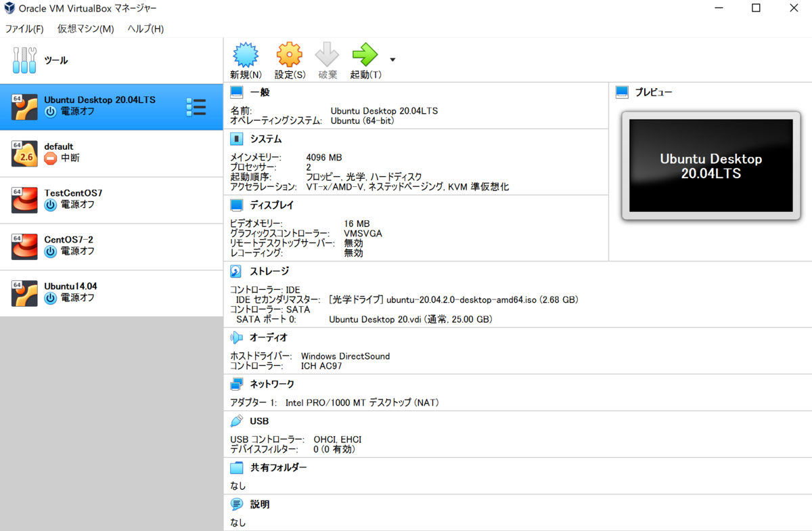Click the New (新規) VM toolbar icon

pos(246,55)
